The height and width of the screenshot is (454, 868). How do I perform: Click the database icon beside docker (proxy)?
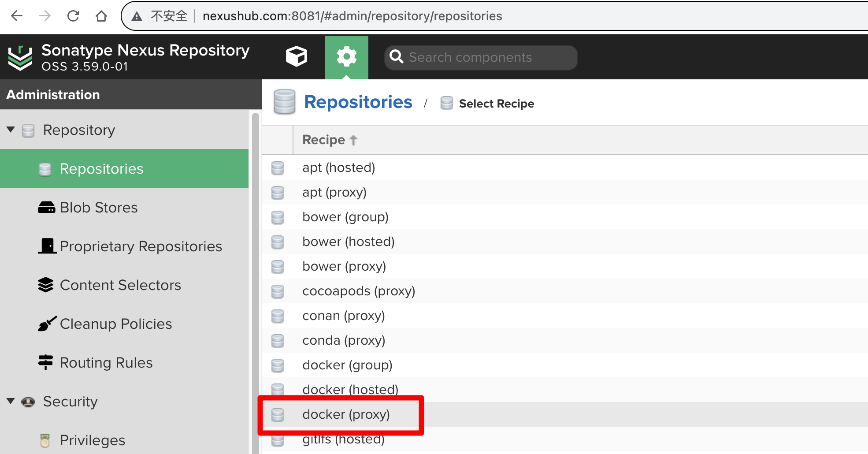[x=278, y=415]
